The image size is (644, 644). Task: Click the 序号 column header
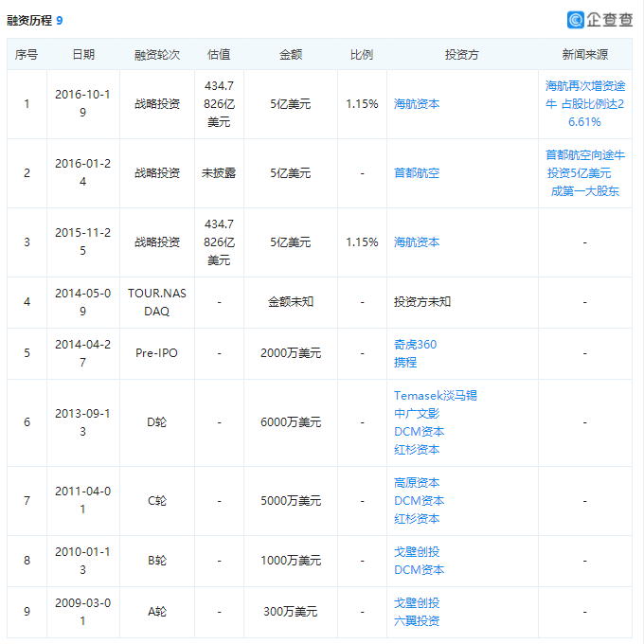pos(27,55)
